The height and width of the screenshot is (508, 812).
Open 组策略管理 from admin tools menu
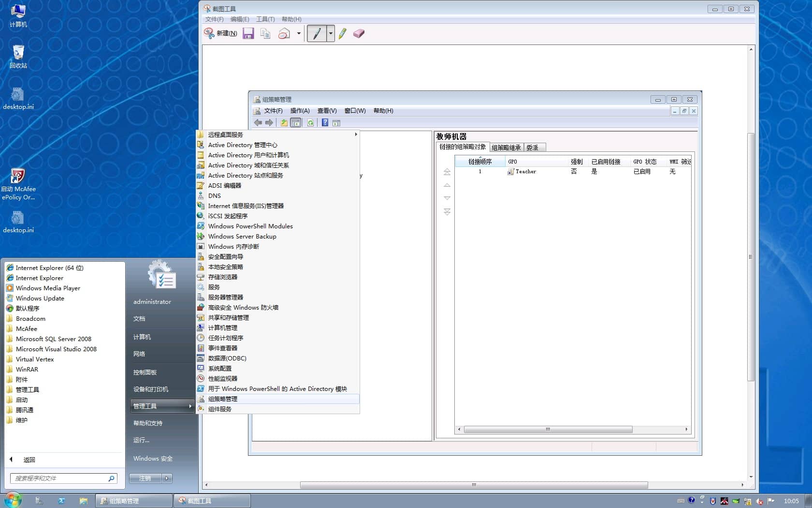(277, 399)
